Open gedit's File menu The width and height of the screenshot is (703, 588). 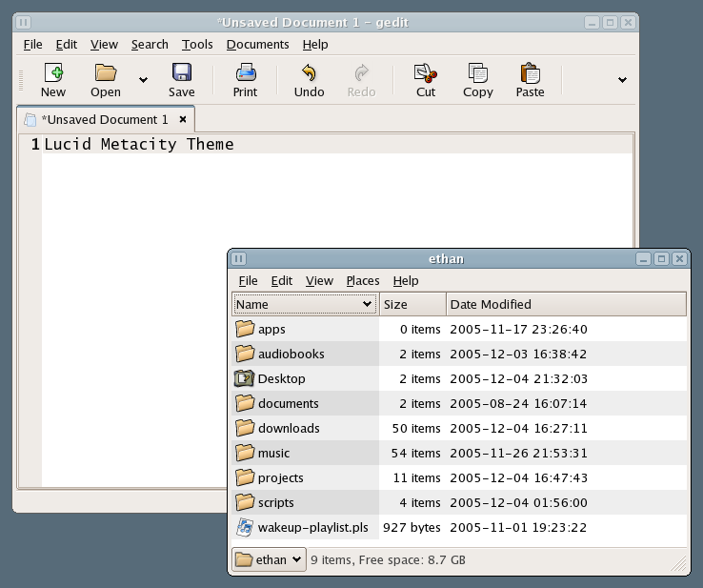[32, 45]
